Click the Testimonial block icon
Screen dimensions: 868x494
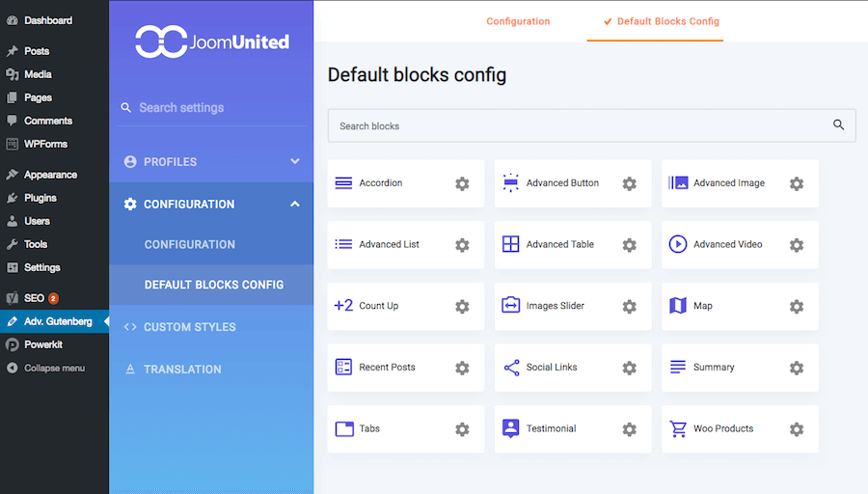pos(510,428)
